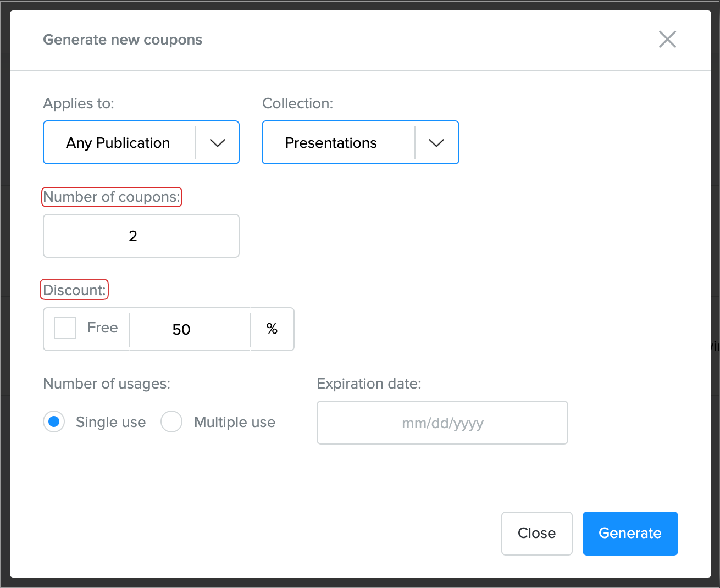Click the Generate new coupons title
The height and width of the screenshot is (588, 720).
[x=123, y=40]
